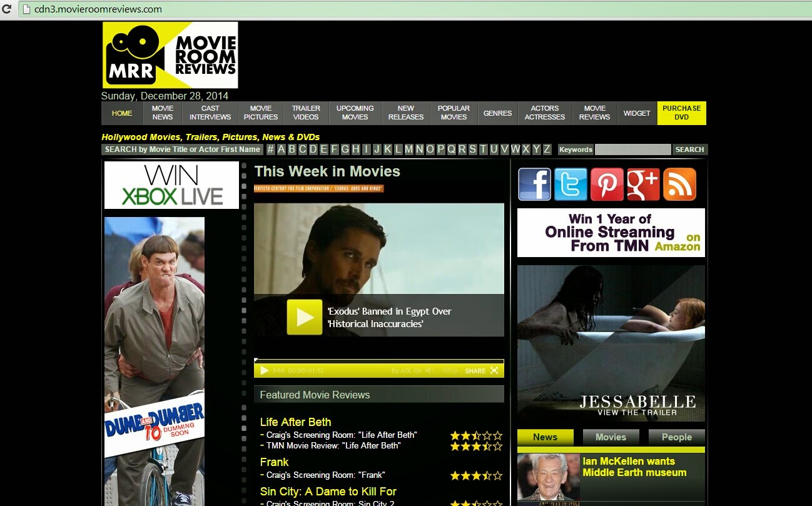Open the ACTORS ACTRESSES menu item
The height and width of the screenshot is (506, 812).
pyautogui.click(x=545, y=113)
